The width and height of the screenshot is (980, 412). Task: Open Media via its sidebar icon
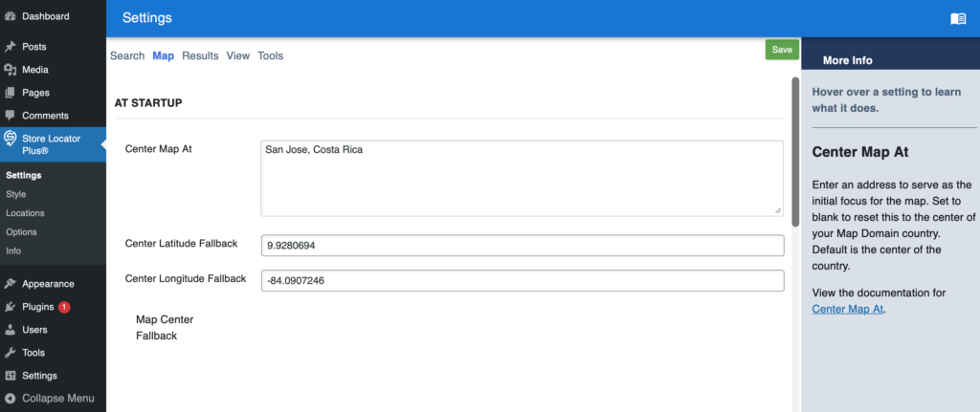click(x=10, y=70)
